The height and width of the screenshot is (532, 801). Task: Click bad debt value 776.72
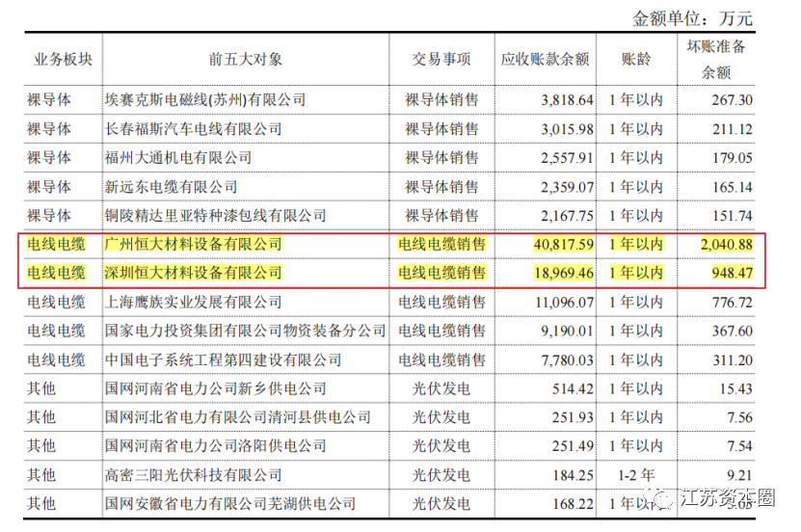coord(732,303)
